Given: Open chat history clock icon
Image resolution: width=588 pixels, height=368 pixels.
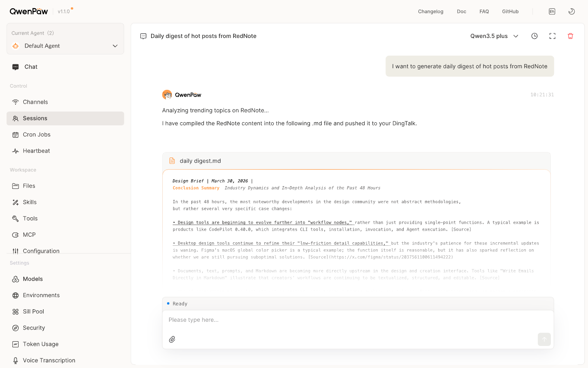Looking at the screenshot, I should pyautogui.click(x=534, y=36).
